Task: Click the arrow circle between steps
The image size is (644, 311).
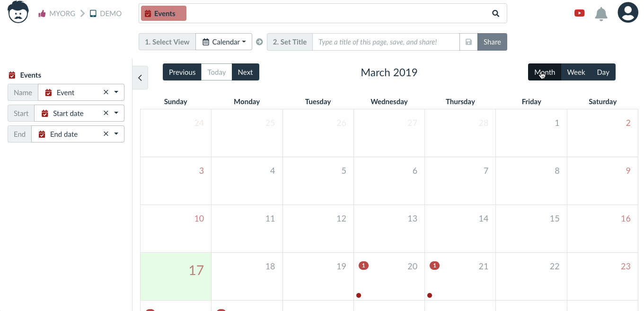Action: pos(259,42)
